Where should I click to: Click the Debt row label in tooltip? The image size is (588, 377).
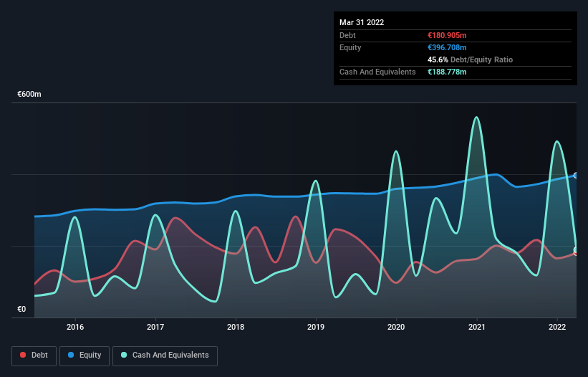click(x=347, y=35)
